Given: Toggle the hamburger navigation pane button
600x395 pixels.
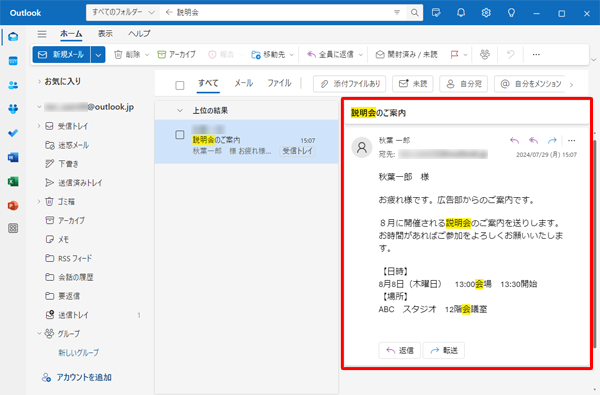Looking at the screenshot, I should [42, 34].
